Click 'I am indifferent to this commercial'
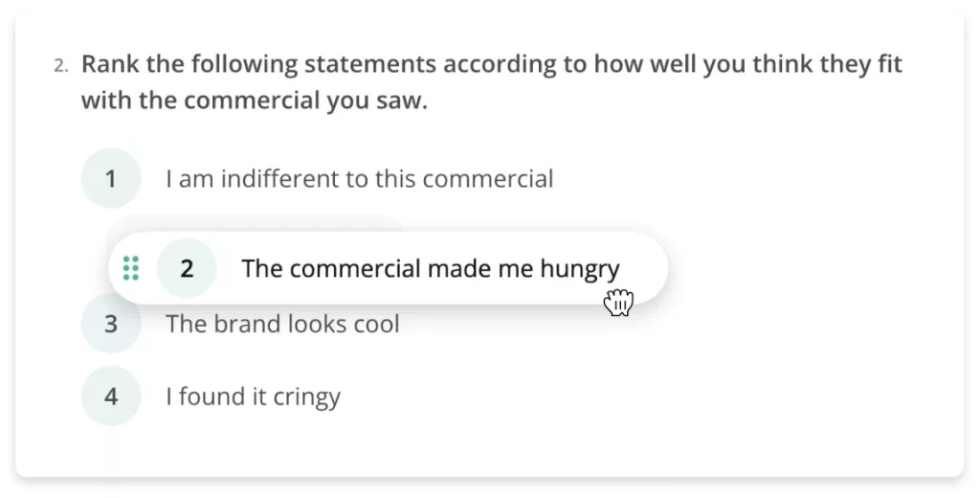This screenshot has height=498, width=980. click(360, 179)
